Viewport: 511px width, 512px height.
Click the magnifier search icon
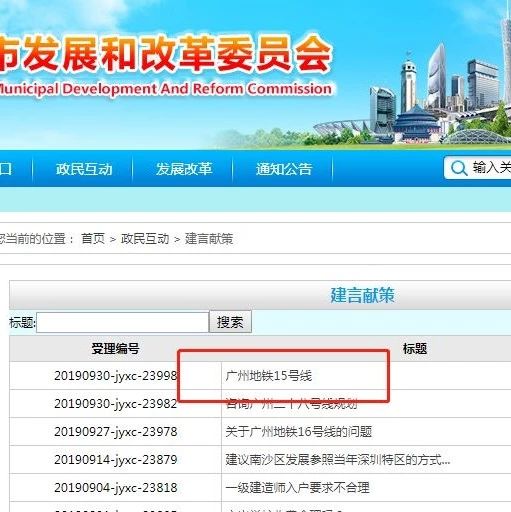(x=459, y=168)
